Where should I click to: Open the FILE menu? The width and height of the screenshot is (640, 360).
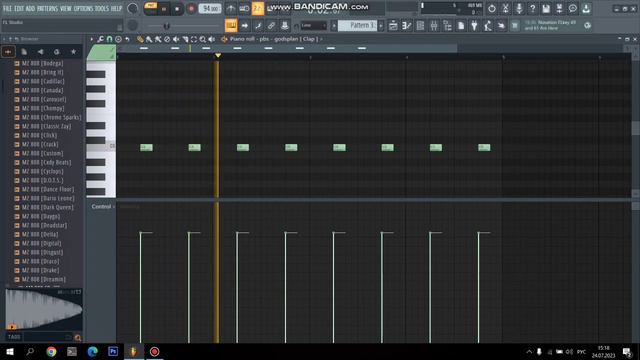pos(7,9)
